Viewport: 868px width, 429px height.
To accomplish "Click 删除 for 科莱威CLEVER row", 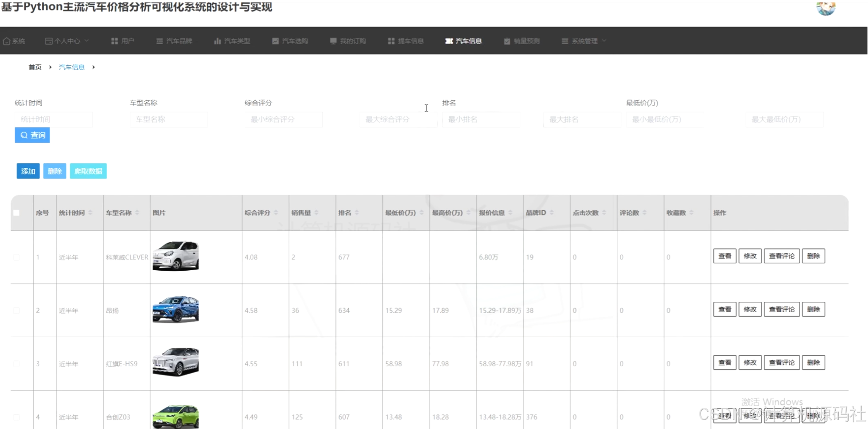I will (813, 256).
